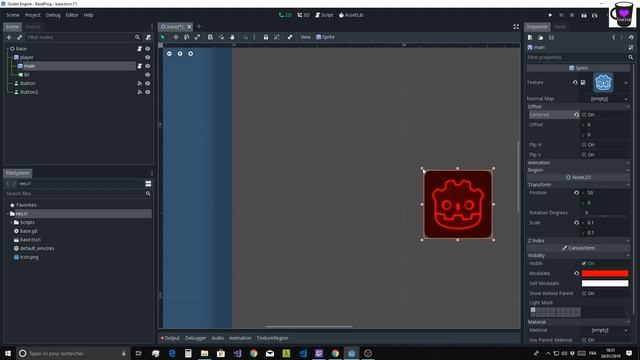The width and height of the screenshot is (640, 360).
Task: Toggle FileSystem split view mode icon
Action: (148, 184)
